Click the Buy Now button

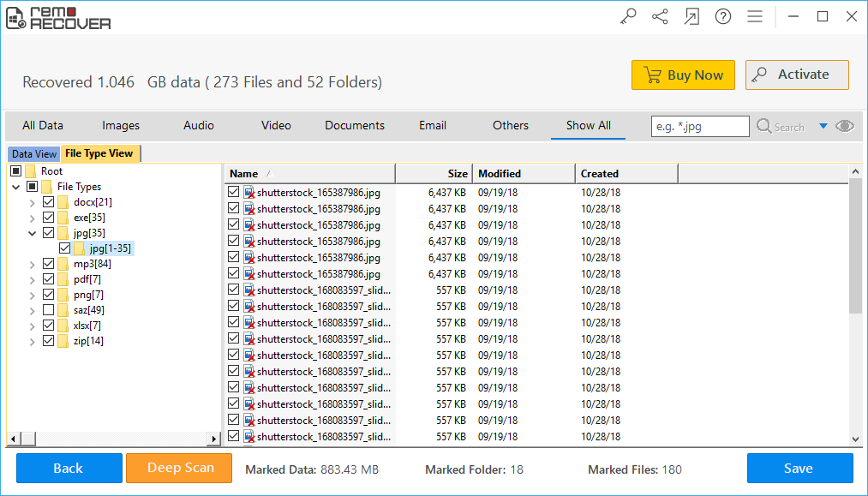(x=683, y=75)
